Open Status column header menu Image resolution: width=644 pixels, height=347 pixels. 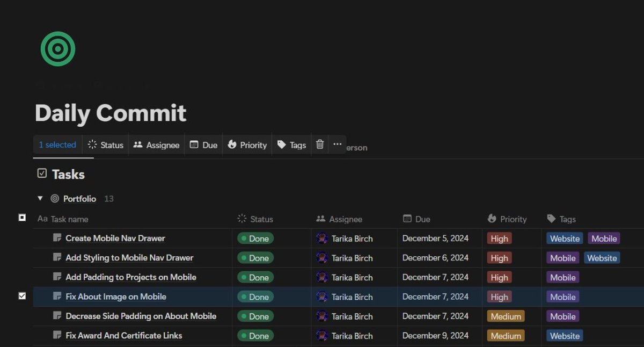[x=255, y=219]
